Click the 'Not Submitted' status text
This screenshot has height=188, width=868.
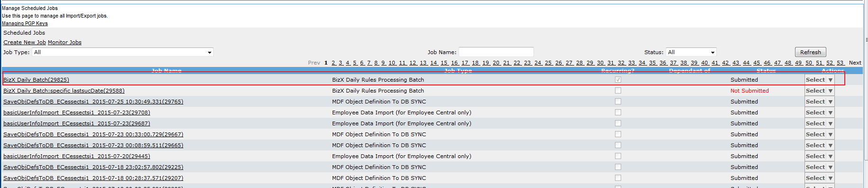pyautogui.click(x=750, y=91)
